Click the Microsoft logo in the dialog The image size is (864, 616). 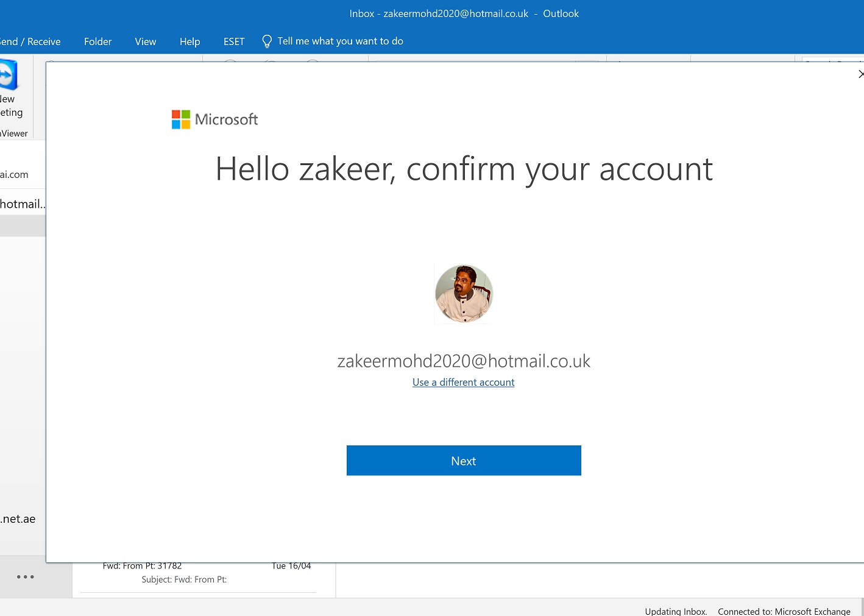[214, 119]
